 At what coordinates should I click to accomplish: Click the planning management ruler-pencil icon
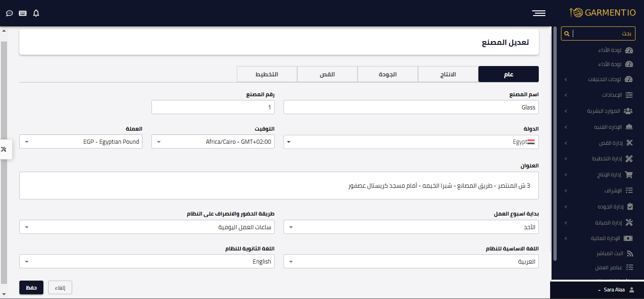point(629,158)
